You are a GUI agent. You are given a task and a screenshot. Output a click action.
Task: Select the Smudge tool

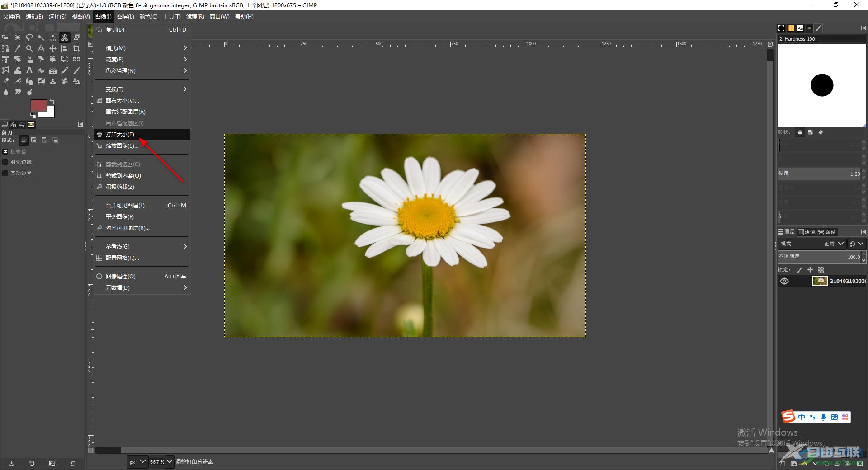click(18, 92)
